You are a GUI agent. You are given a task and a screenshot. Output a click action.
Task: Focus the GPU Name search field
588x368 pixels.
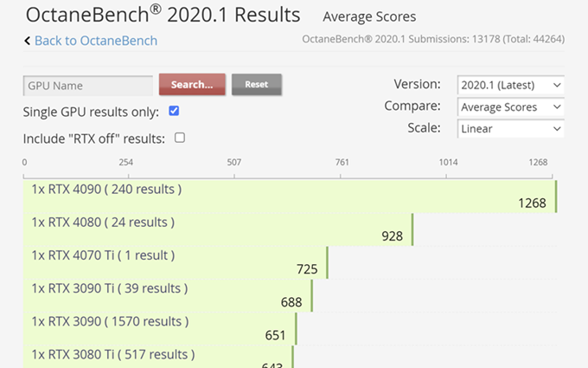(87, 86)
